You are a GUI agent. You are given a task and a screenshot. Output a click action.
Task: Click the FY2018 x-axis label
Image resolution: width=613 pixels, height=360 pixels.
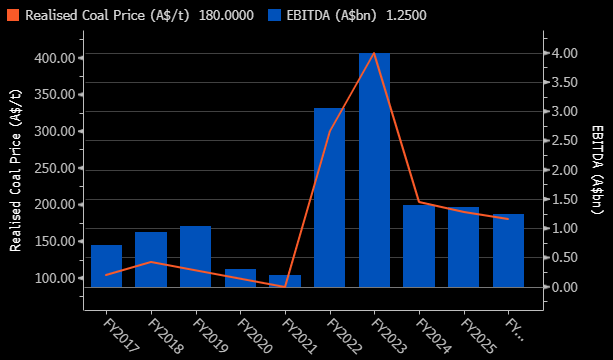166,336
